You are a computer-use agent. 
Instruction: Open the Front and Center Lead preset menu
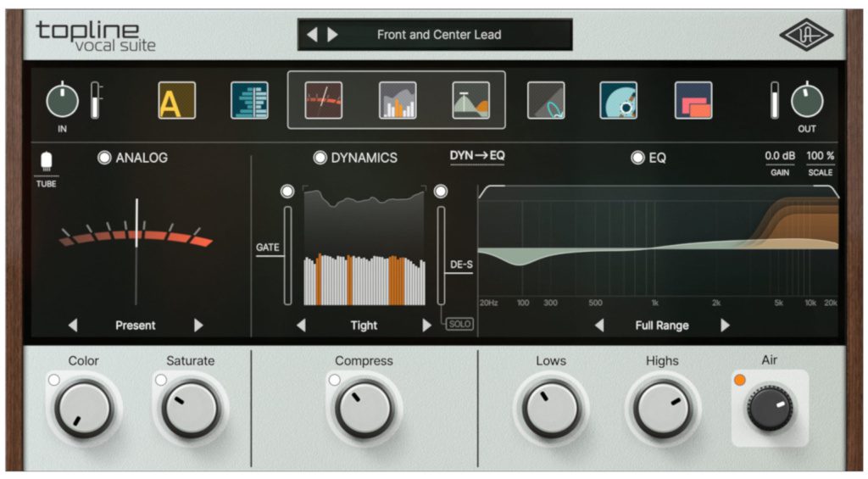pos(438,35)
